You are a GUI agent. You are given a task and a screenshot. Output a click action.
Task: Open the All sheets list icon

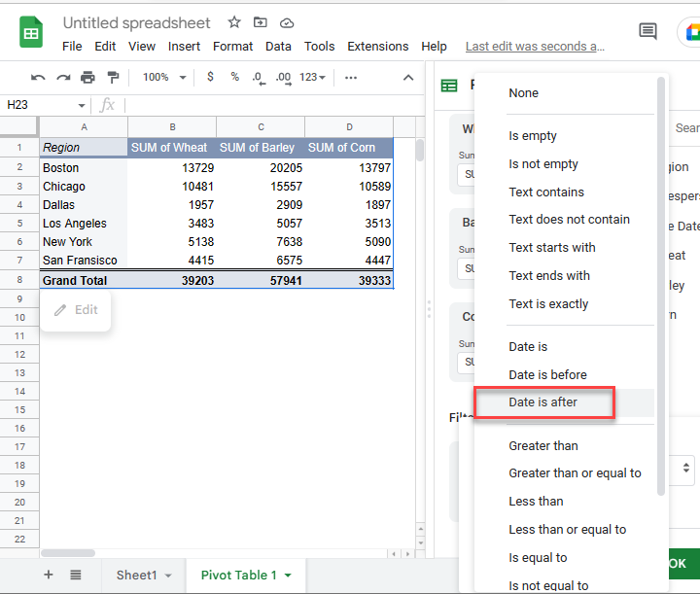pyautogui.click(x=76, y=575)
